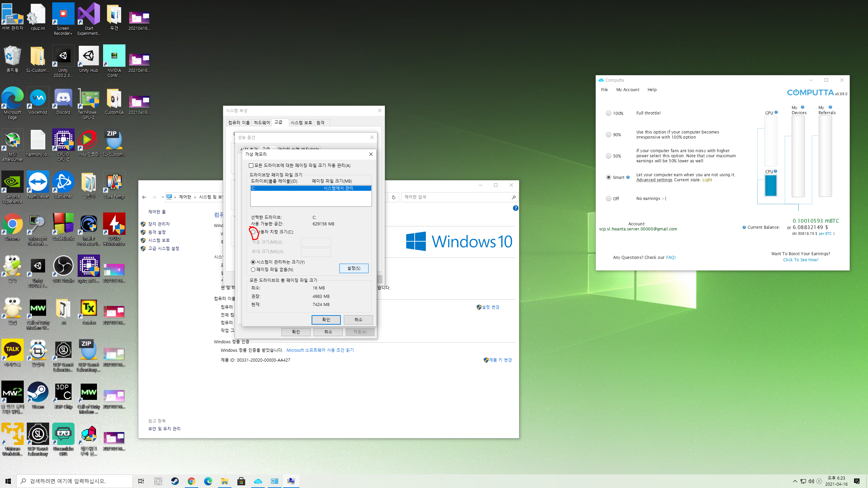Image resolution: width=868 pixels, height=488 pixels.
Task: Open VMware Workstation desktop icon
Action: pos(13,440)
